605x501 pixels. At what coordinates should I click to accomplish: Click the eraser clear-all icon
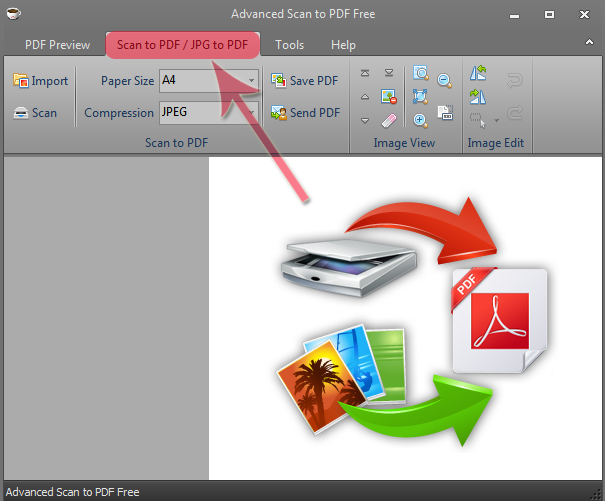click(x=389, y=120)
